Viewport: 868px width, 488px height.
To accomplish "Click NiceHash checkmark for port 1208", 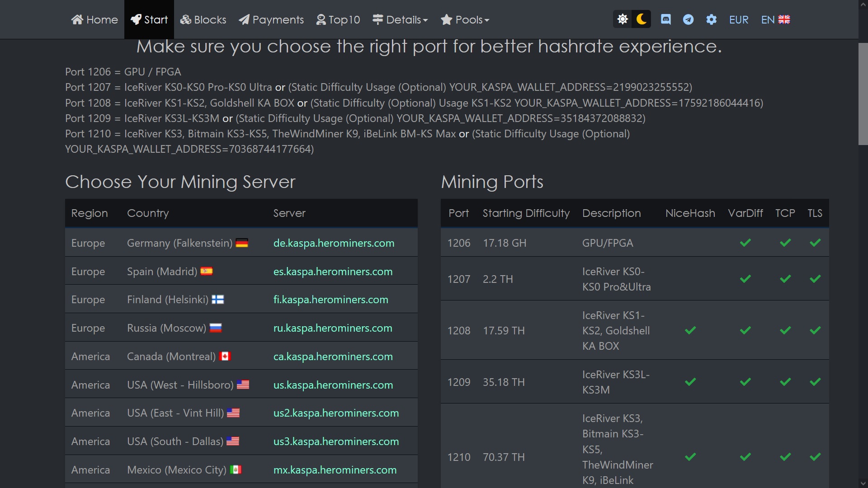I will click(690, 330).
